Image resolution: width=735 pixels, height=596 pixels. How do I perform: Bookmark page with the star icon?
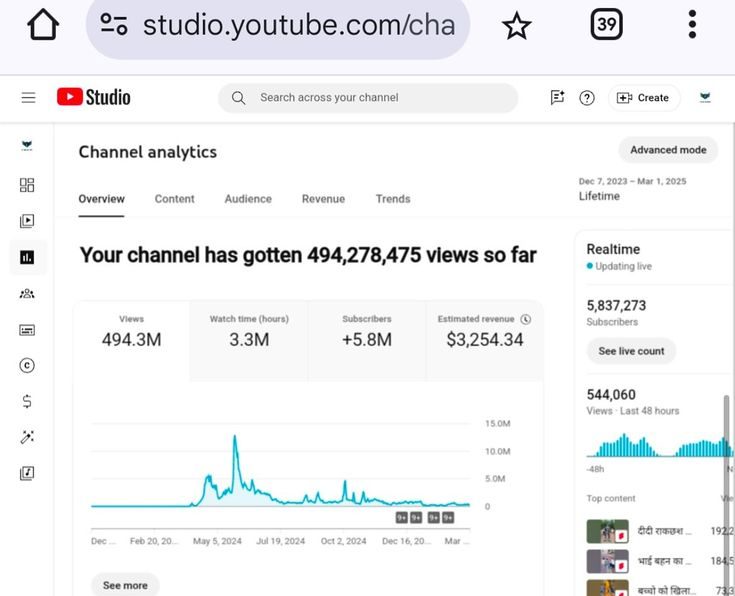click(x=516, y=25)
